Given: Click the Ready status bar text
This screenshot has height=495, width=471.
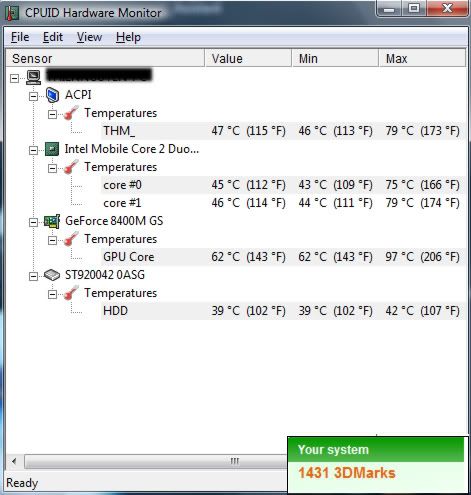Looking at the screenshot, I should click(22, 483).
